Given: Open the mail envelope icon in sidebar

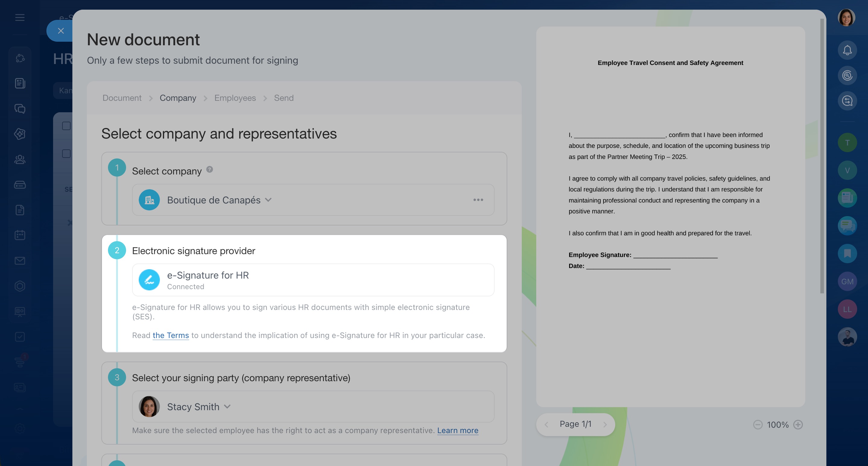Looking at the screenshot, I should [x=20, y=261].
